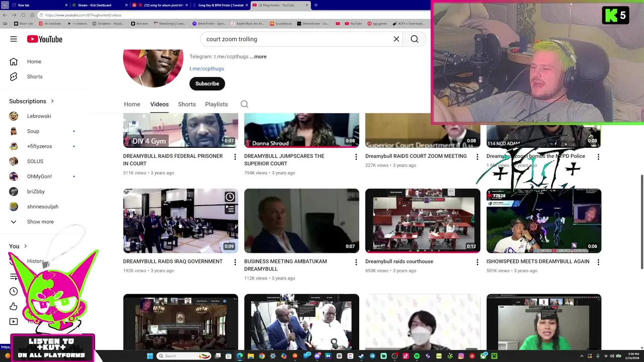This screenshot has width=644, height=362.
Task: Open options for Raids Iraq Government video
Action: 235,262
